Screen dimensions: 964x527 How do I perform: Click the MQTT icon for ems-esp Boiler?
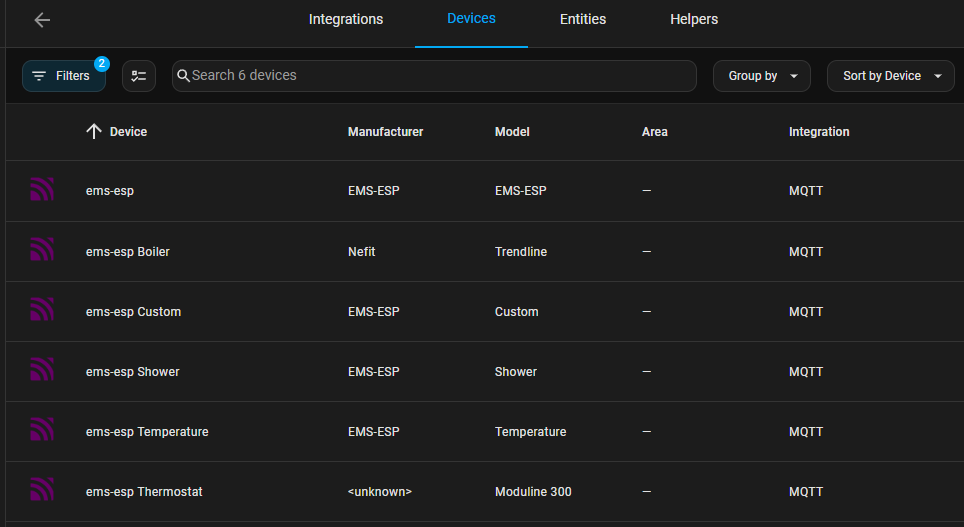41,250
